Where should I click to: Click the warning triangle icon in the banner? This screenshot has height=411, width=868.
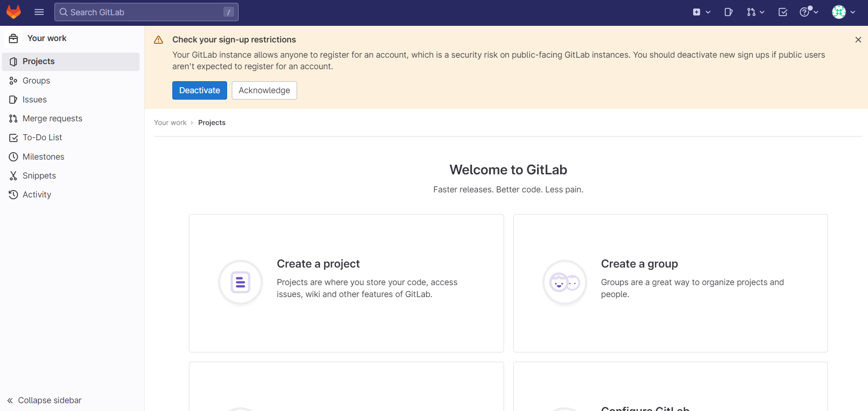tap(158, 40)
